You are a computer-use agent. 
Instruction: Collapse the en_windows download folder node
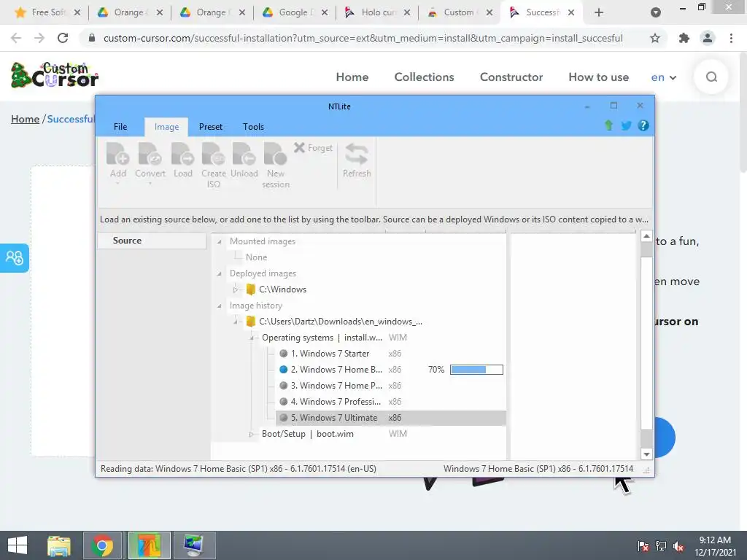(236, 322)
